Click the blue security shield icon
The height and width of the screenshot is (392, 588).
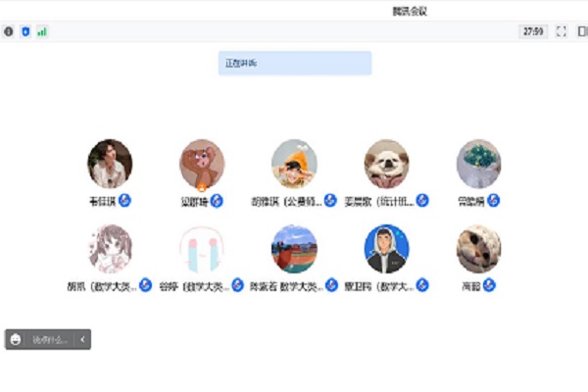pos(25,31)
